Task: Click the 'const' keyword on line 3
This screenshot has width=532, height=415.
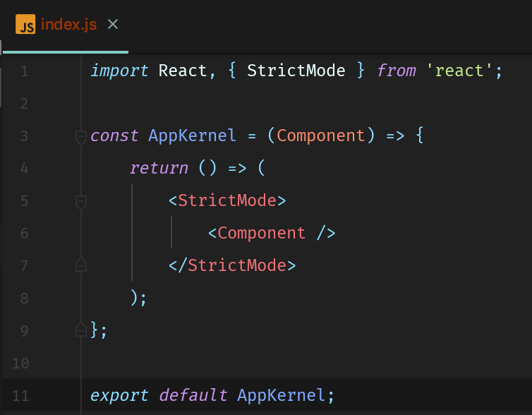Action: coord(114,136)
